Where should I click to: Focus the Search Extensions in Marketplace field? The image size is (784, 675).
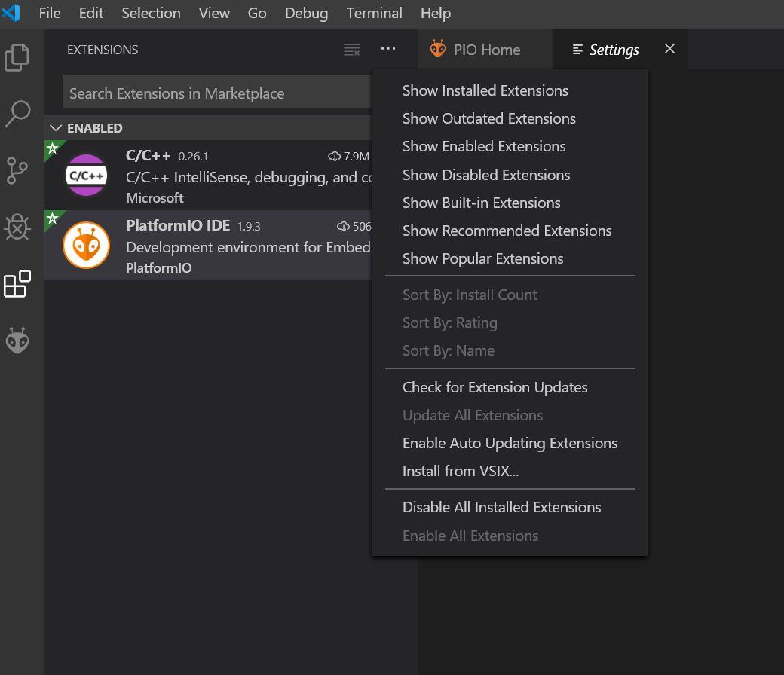tap(217, 92)
